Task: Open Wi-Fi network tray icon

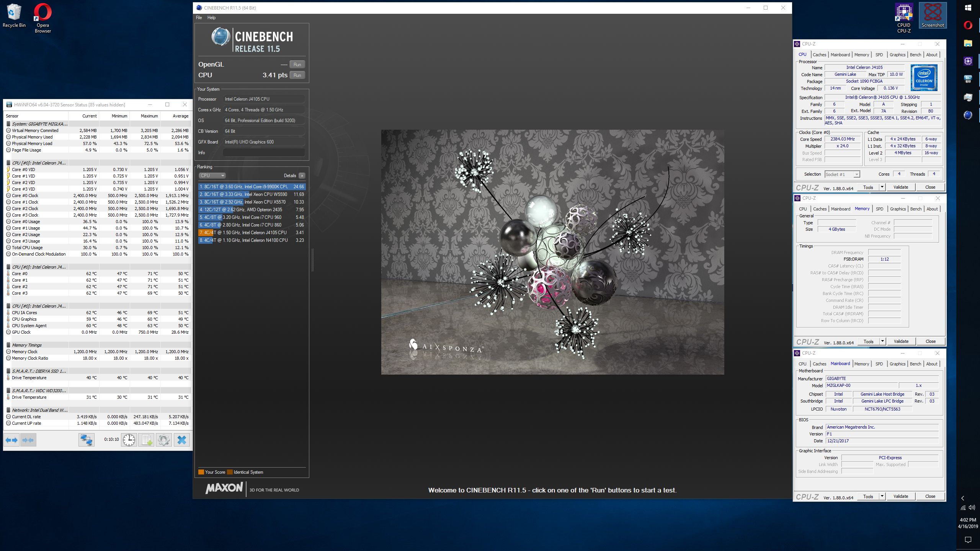Action: 963,508
